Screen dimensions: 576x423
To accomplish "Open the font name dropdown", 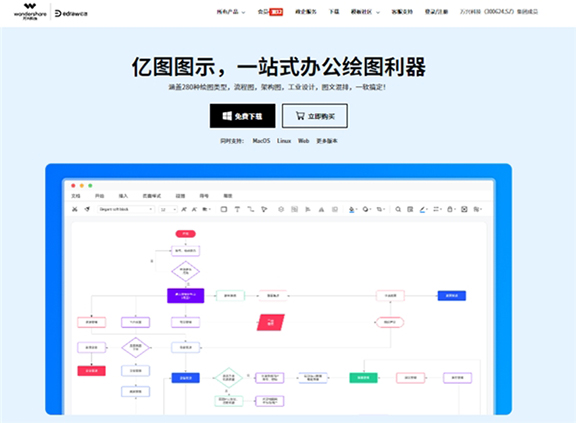I will click(125, 209).
